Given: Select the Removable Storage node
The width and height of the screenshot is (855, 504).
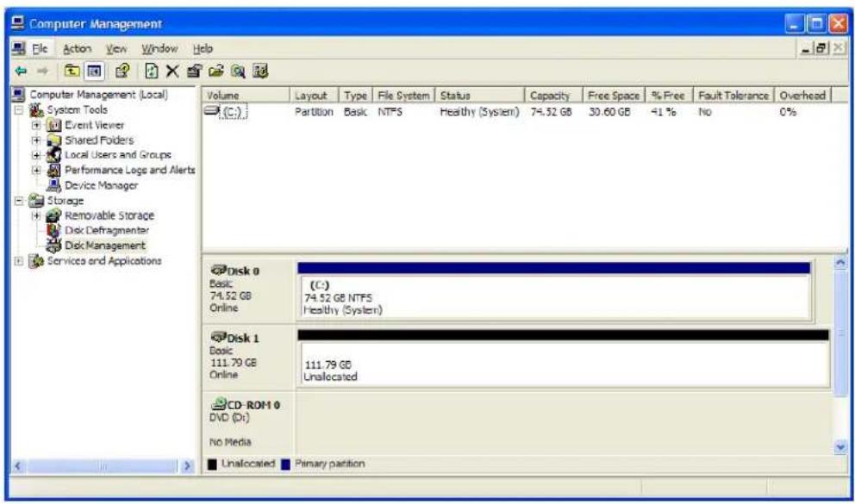Looking at the screenshot, I should 109,215.
